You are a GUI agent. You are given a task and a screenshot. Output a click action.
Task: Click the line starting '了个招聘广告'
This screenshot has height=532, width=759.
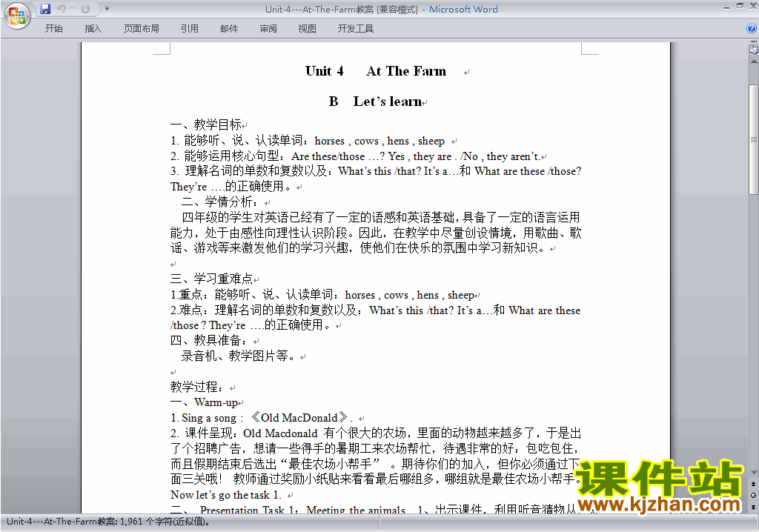click(x=374, y=449)
